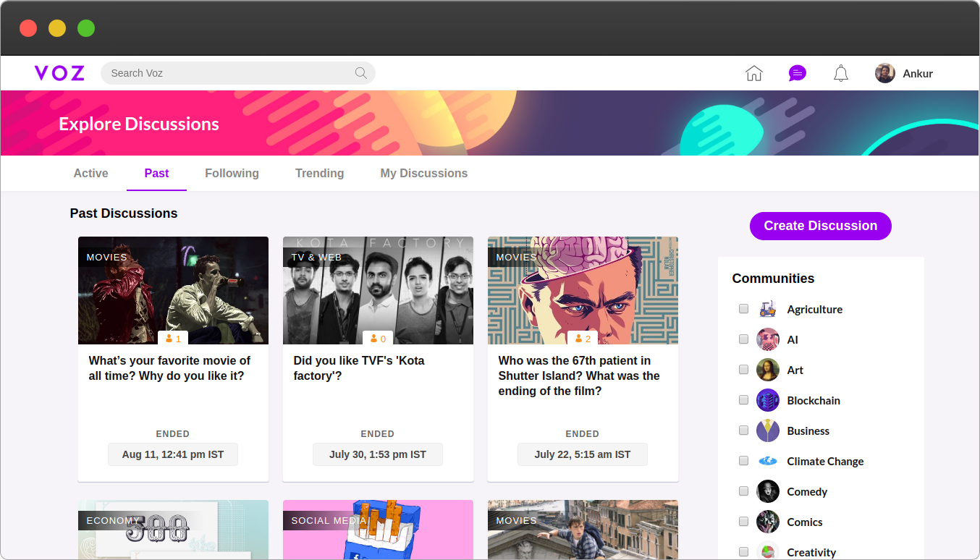Click the Shutter Island card thumbnail image

click(x=583, y=290)
